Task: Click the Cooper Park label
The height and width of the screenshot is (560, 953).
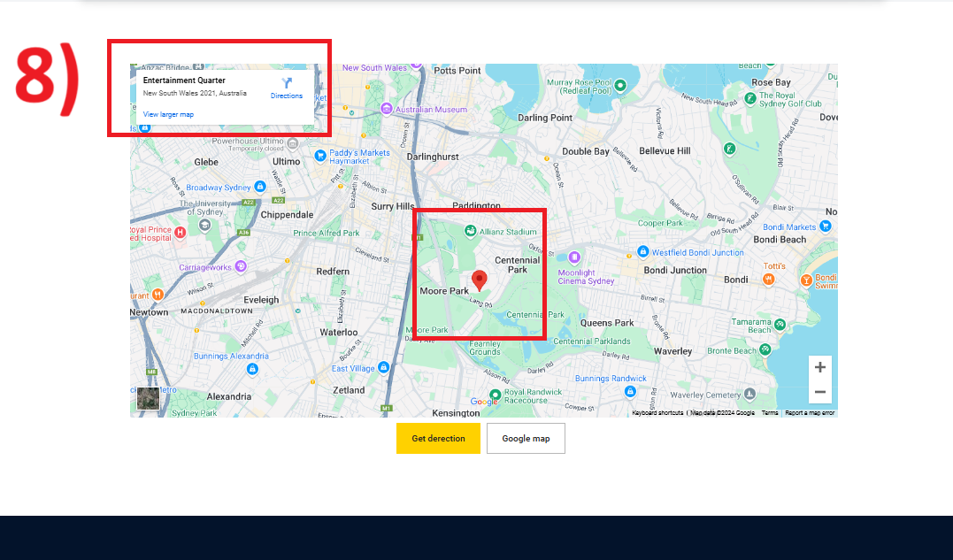Action: [660, 223]
